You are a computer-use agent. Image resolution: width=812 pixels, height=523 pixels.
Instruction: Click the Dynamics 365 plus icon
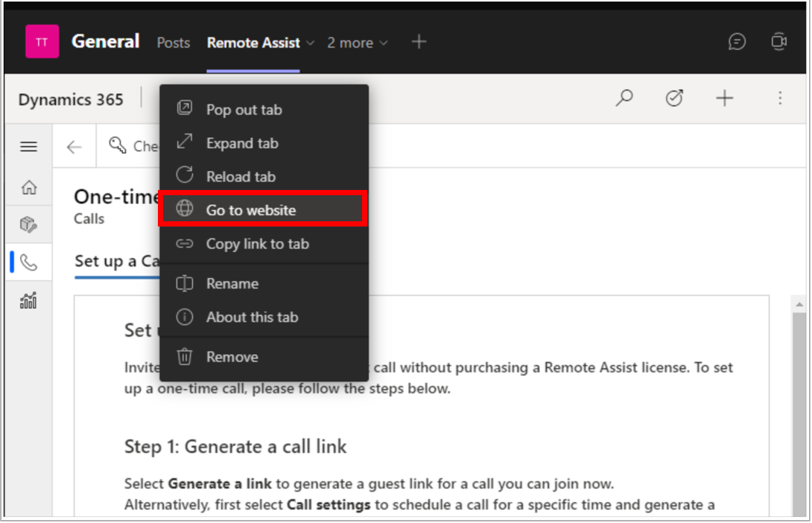[725, 98]
